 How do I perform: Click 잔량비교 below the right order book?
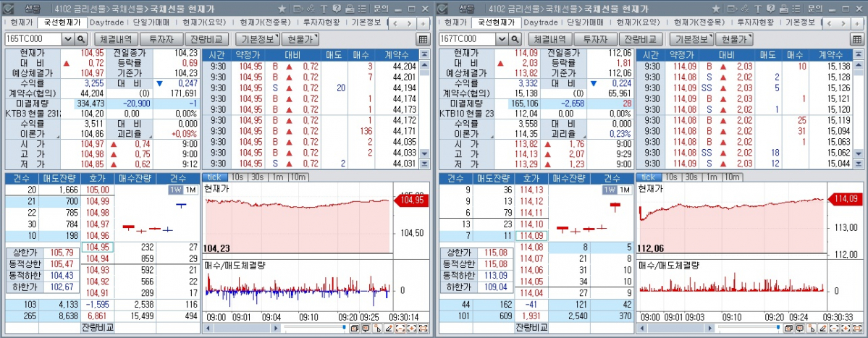(531, 327)
